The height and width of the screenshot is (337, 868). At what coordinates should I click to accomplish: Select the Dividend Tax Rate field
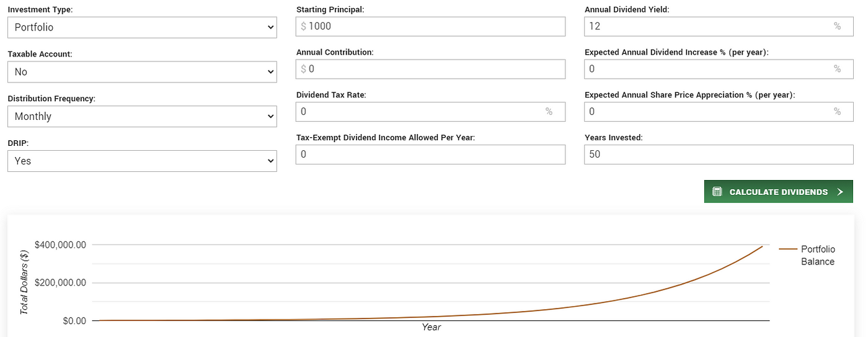[x=431, y=112]
